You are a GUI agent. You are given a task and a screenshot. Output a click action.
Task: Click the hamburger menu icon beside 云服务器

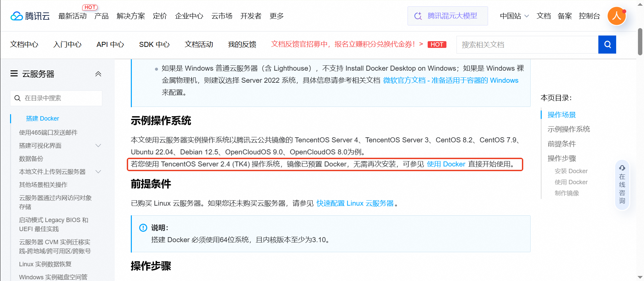14,73
